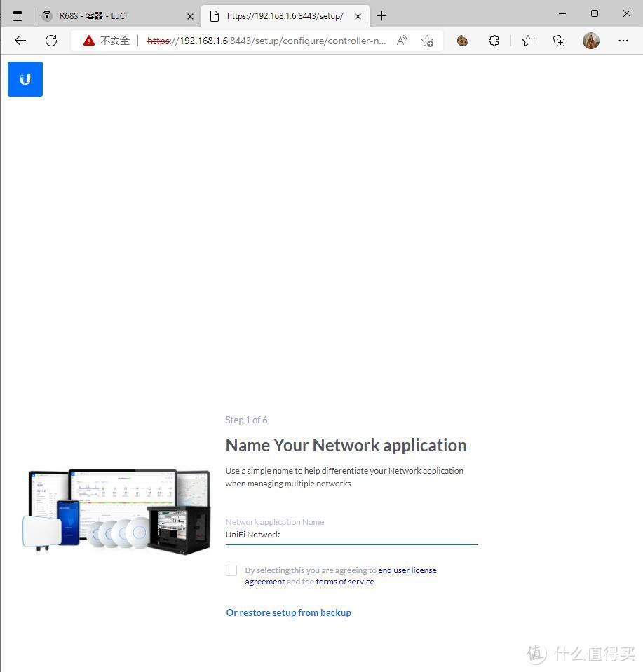This screenshot has width=643, height=672.
Task: Open the collections panel
Action: (x=559, y=41)
